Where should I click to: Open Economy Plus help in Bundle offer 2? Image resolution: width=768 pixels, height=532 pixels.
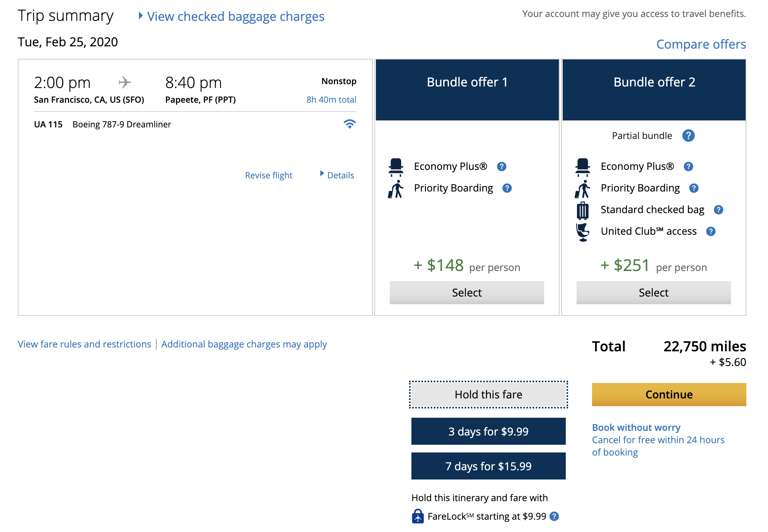[x=688, y=166]
